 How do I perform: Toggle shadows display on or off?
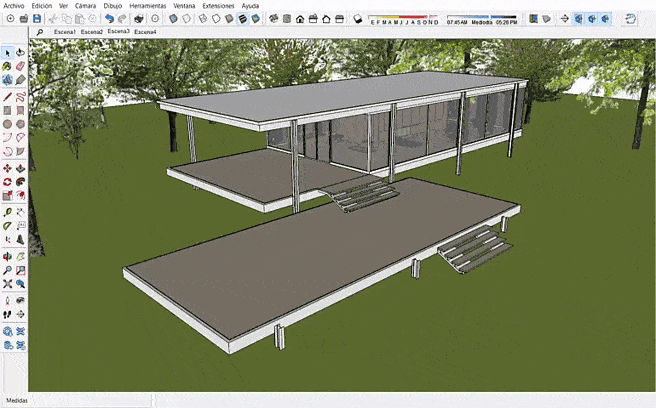click(x=358, y=18)
